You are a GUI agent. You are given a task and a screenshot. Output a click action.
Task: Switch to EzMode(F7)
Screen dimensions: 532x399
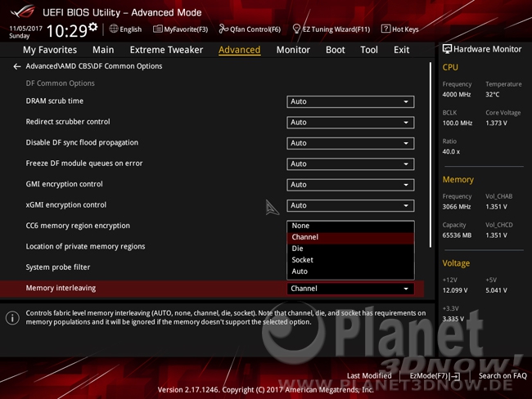(429, 375)
